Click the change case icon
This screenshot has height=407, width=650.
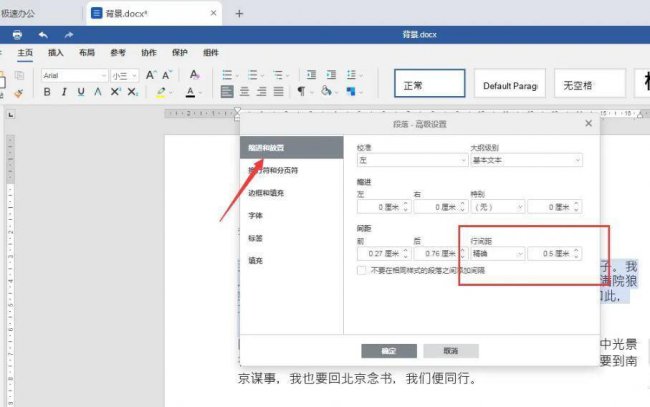click(194, 75)
